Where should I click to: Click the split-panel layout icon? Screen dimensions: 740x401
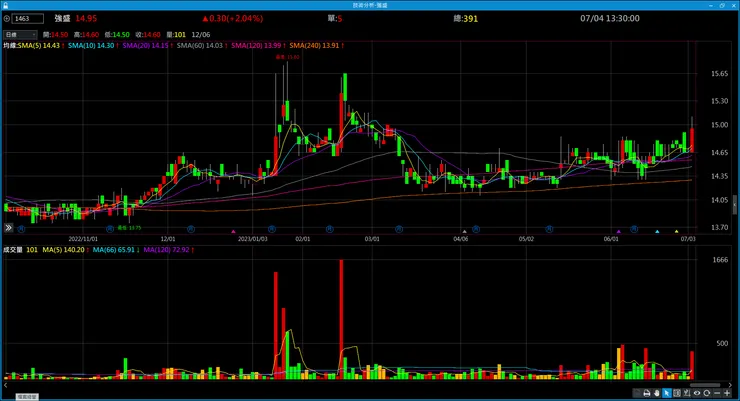click(677, 393)
